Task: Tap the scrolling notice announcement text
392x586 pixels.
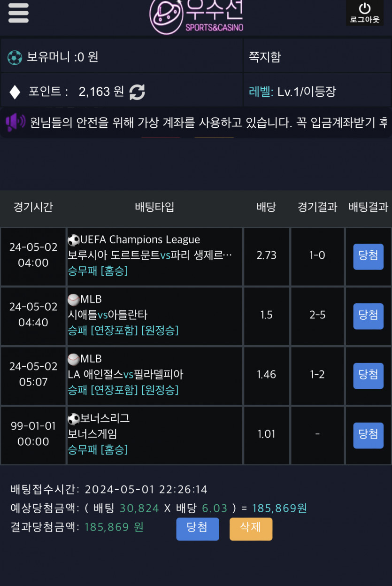Action: point(209,123)
